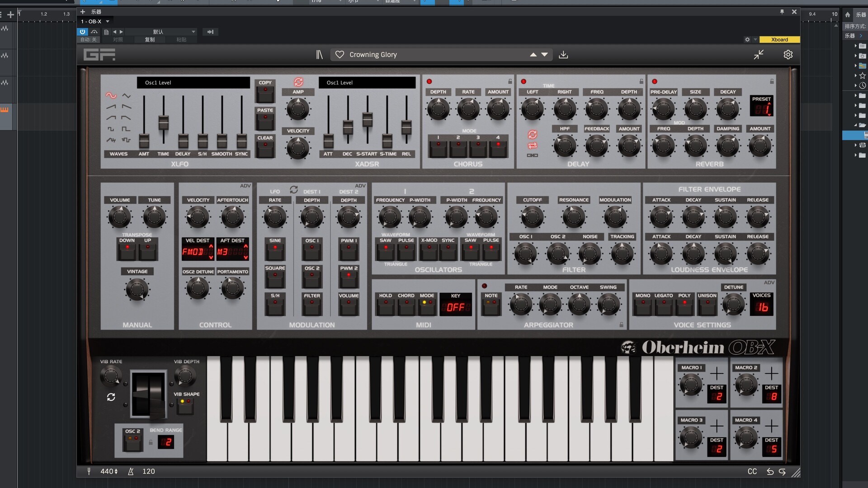868x488 pixels.
Task: Open the AFT DEST destination selector
Action: 232,252
